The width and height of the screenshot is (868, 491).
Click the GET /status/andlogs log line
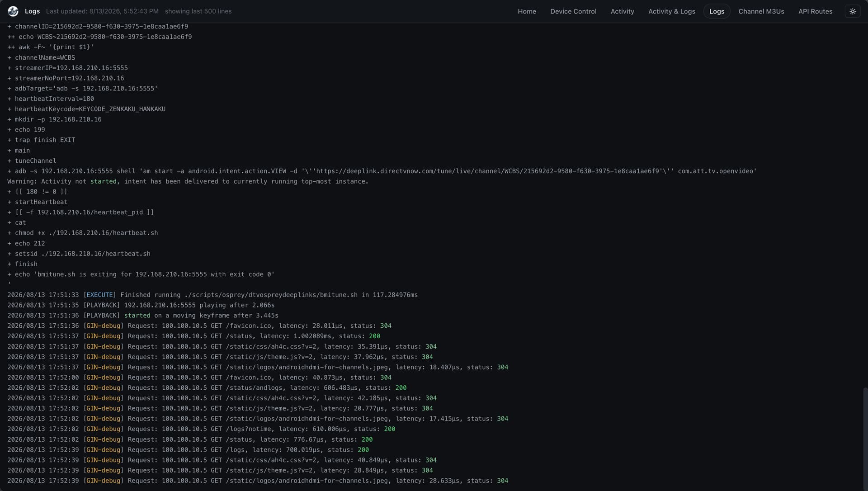point(207,388)
